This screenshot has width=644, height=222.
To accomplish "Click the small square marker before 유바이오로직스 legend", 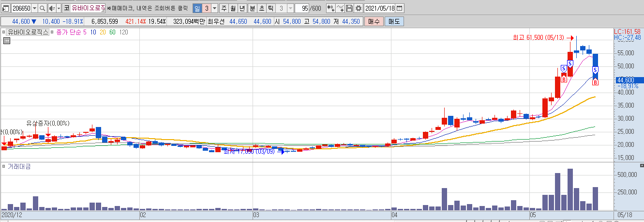I will pyautogui.click(x=4, y=32).
